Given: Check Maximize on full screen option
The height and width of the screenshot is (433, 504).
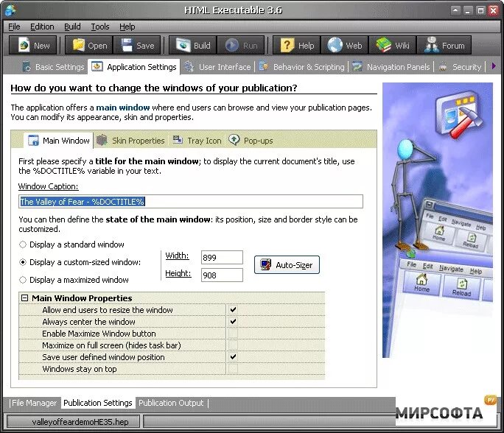Looking at the screenshot, I should [234, 345].
